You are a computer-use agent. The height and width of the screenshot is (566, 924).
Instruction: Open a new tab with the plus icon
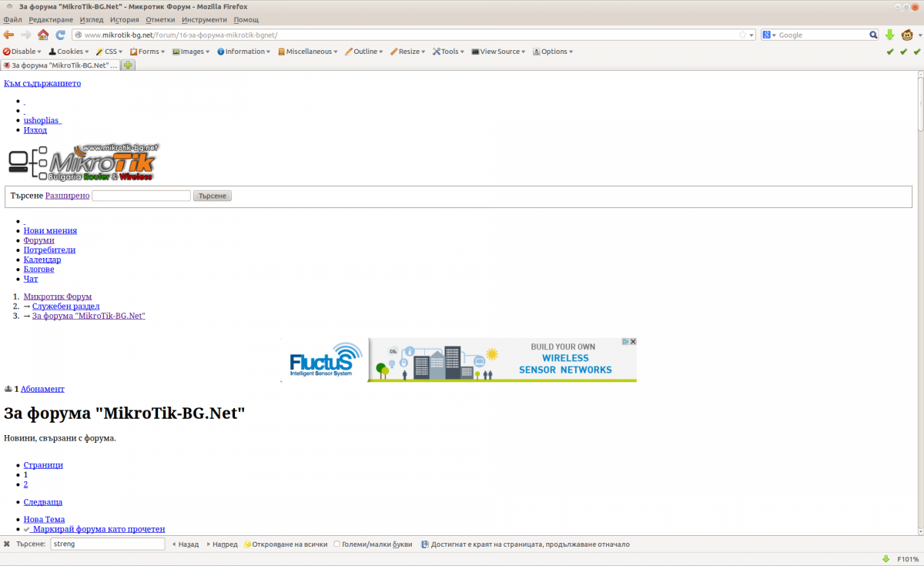(x=128, y=65)
